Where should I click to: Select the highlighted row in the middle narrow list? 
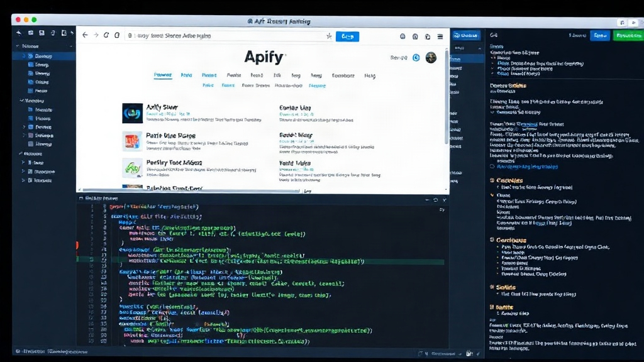click(x=467, y=58)
